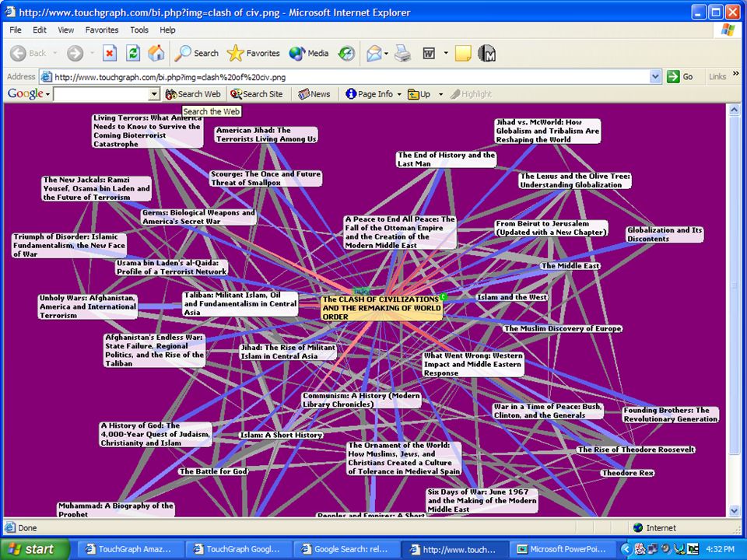Open the Page Info dropdown arrow
The image size is (747, 560).
pos(399,94)
